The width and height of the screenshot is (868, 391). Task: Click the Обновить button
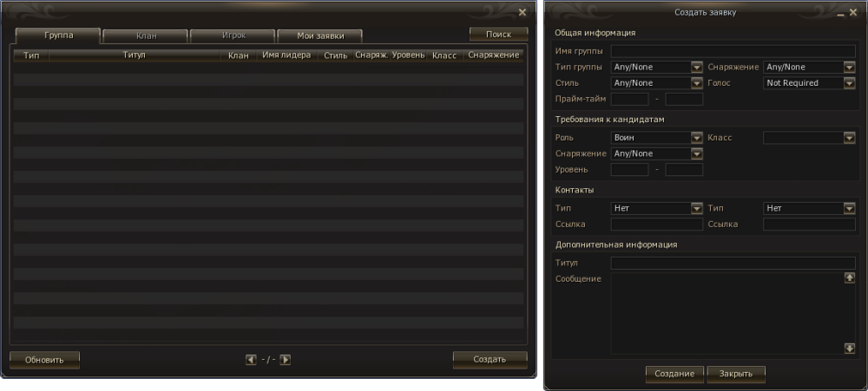[x=44, y=360]
